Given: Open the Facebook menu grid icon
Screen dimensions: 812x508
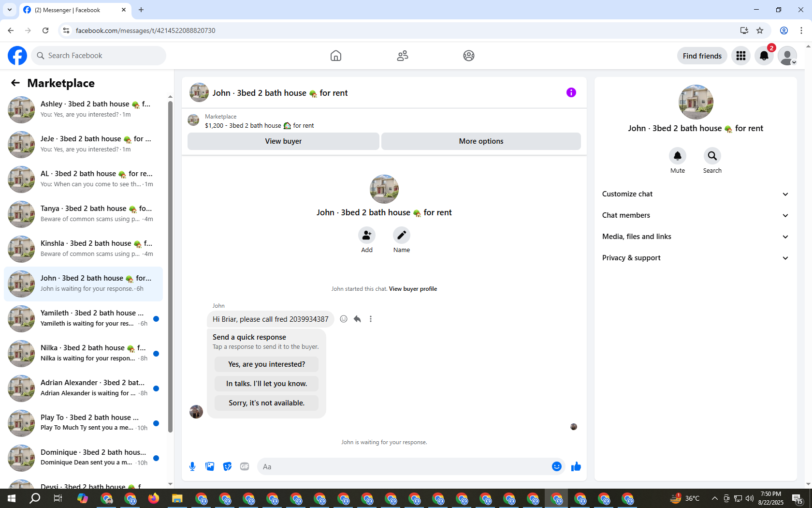Looking at the screenshot, I should [741, 56].
